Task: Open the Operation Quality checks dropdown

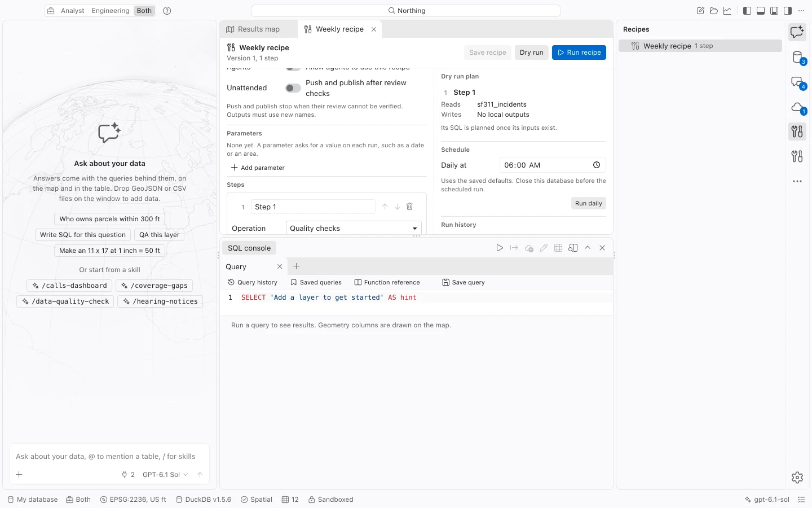Action: coord(354,228)
